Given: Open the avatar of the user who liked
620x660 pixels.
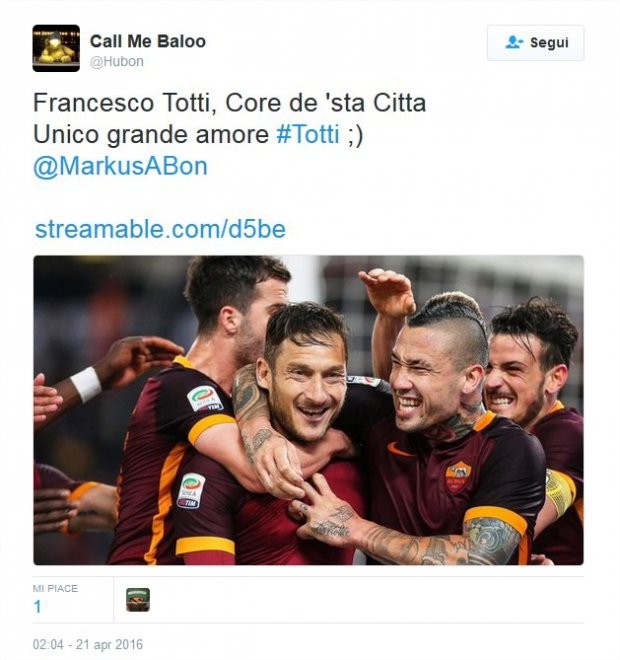Looking at the screenshot, I should pos(138,600).
